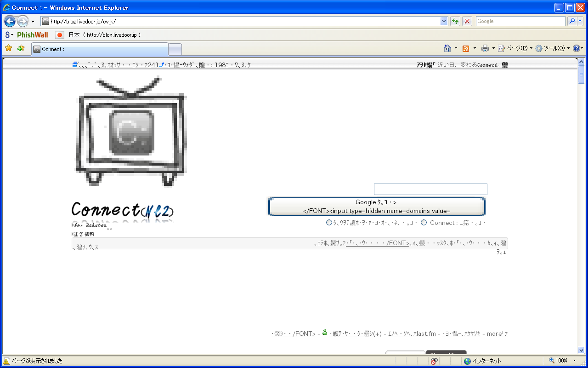Screen dimensions: 588x368
Task: Refresh the page with the green arrows
Action: [x=455, y=21]
